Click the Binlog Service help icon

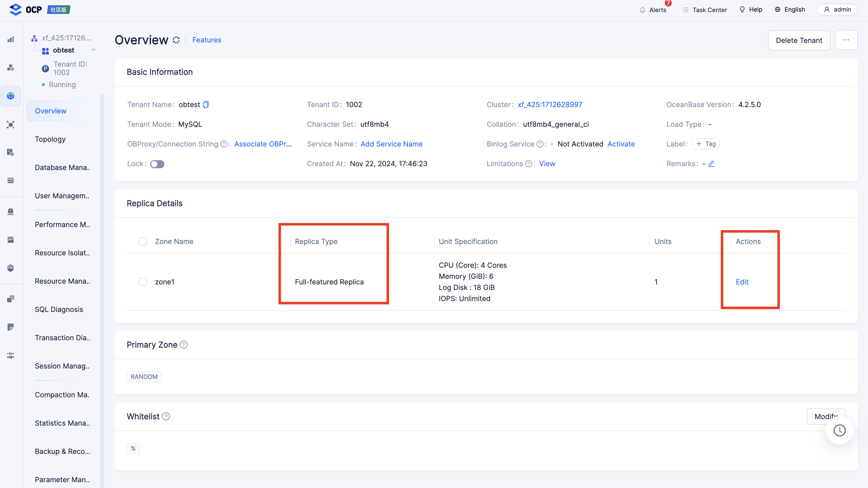(540, 144)
